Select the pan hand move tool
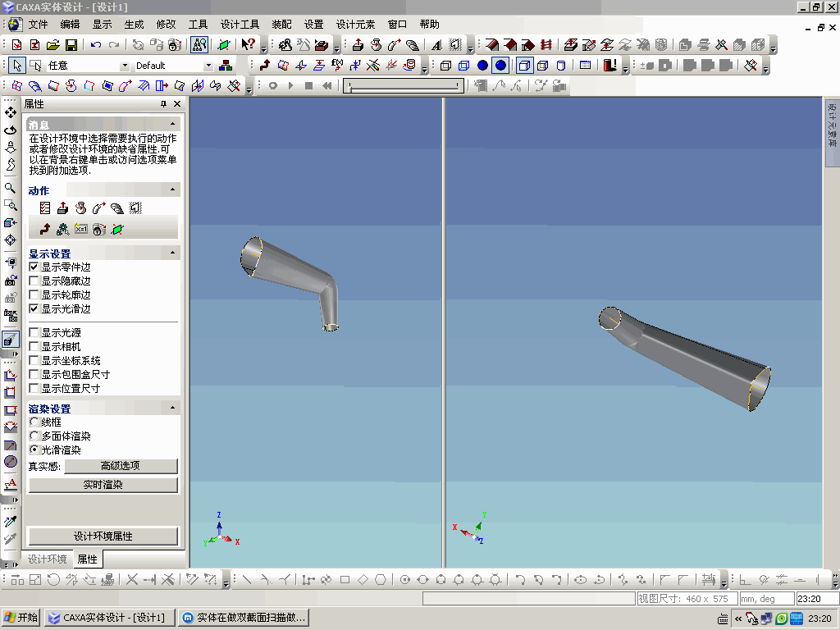840x630 pixels. pos(10,112)
